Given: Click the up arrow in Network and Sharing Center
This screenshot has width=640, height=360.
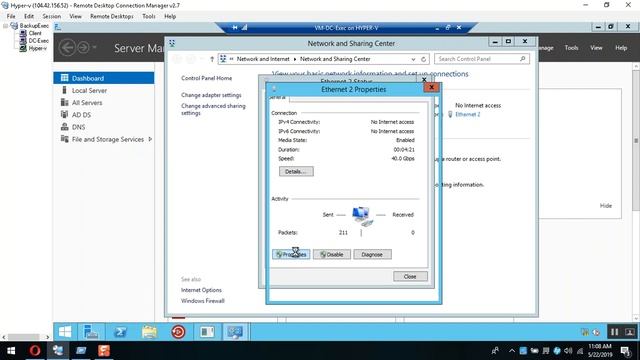Looking at the screenshot, I should [212, 59].
